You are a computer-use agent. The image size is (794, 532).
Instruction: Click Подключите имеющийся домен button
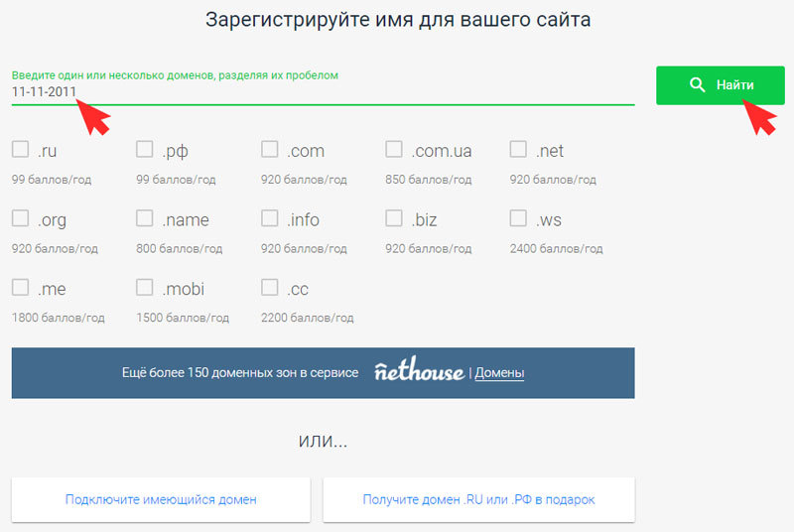coord(161,499)
